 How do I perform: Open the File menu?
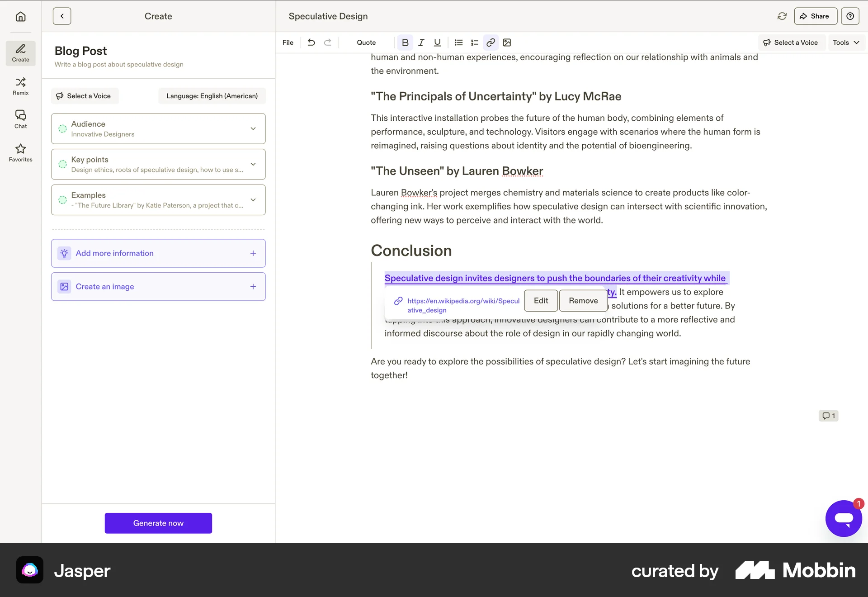(x=288, y=43)
